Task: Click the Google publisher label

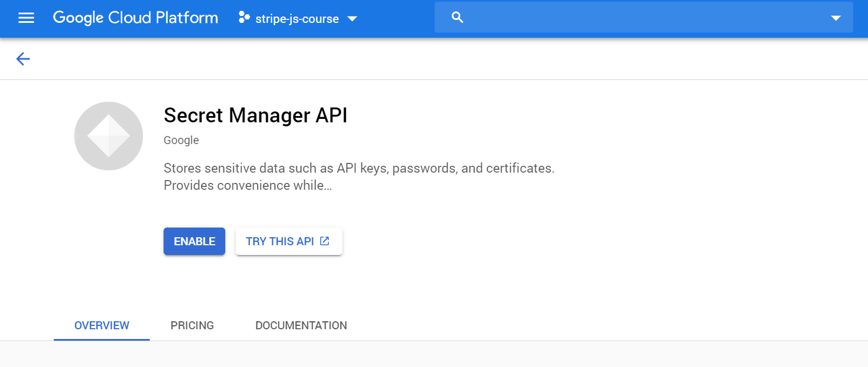Action: click(x=181, y=140)
